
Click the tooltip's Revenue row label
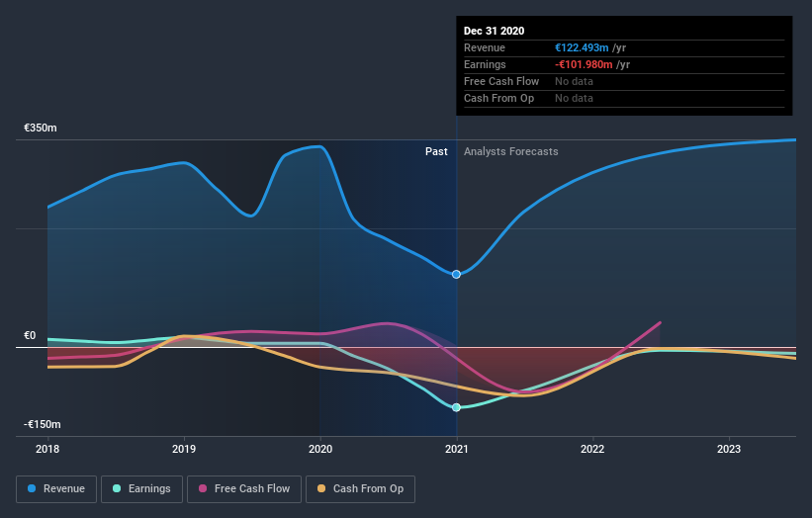pos(485,47)
